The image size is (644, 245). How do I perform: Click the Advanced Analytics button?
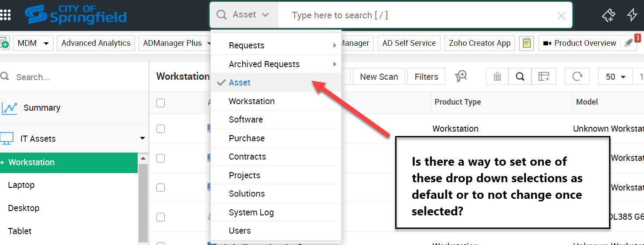pyautogui.click(x=96, y=43)
